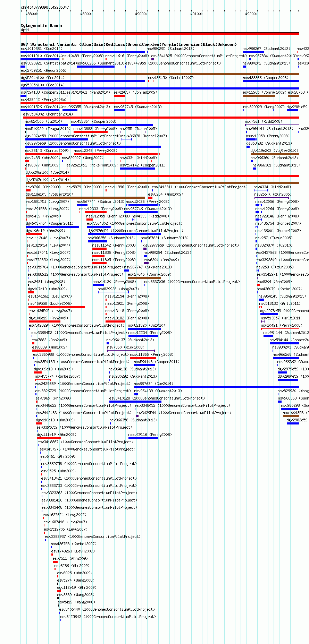Click nsv10491 (Perry2008) label
This screenshot has width=309, height=644.
click(x=282, y=325)
